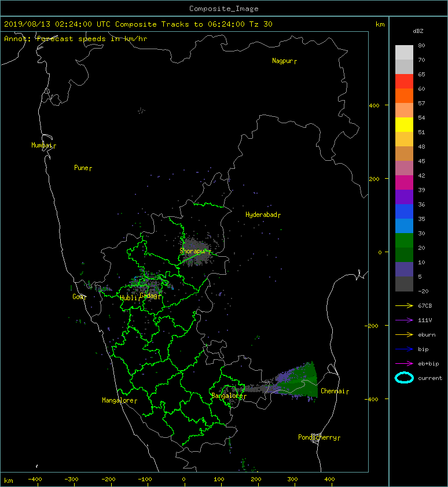Click the purple 111V arrow in legend

click(404, 320)
